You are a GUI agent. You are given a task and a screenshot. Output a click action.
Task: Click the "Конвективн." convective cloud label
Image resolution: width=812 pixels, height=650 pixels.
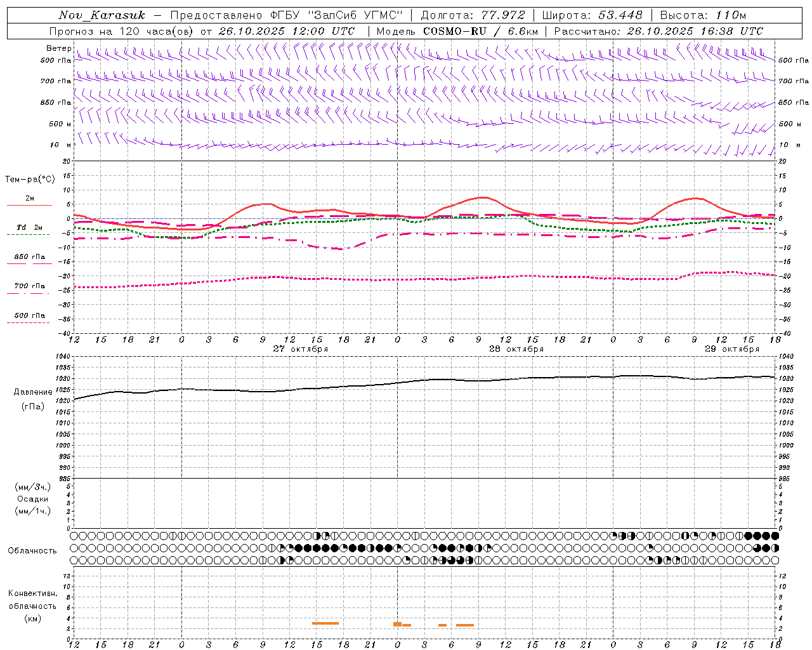[32, 594]
